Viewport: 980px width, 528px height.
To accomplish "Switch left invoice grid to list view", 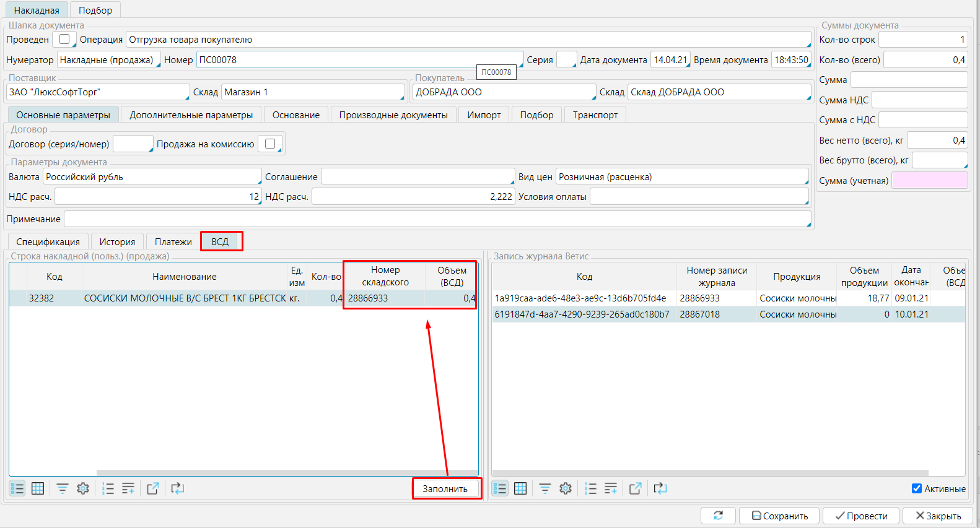I will [x=17, y=488].
